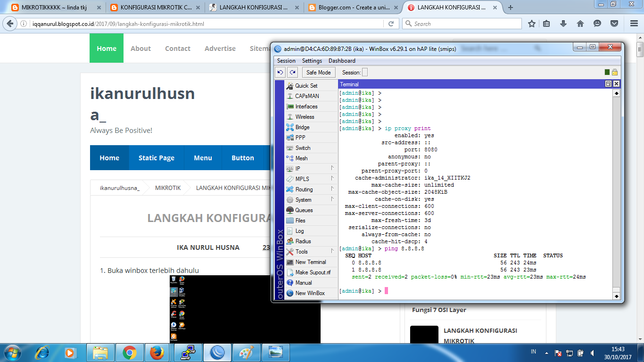Open the Firefox hamburger menu

pyautogui.click(x=633, y=24)
